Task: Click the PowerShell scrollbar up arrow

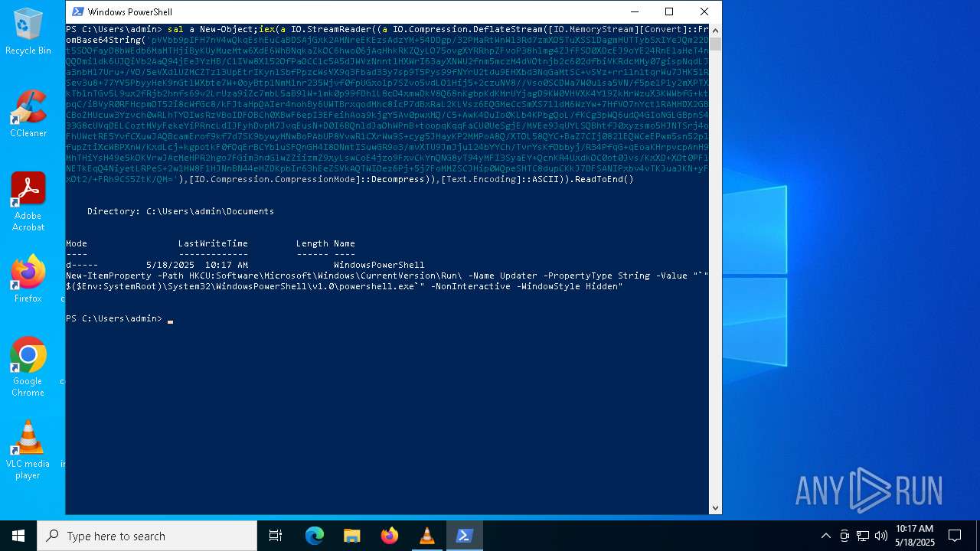Action: pyautogui.click(x=716, y=31)
